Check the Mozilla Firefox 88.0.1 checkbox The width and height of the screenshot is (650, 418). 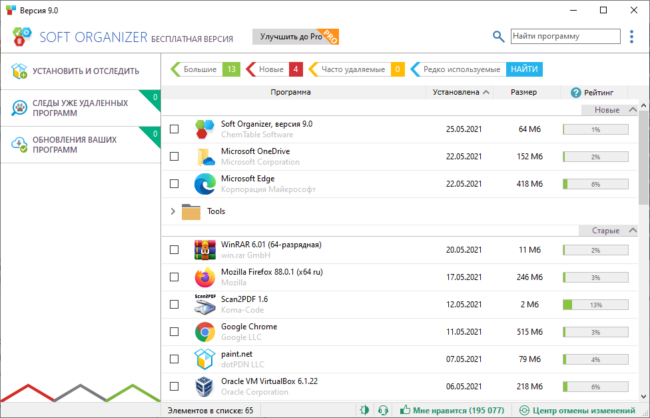[174, 277]
